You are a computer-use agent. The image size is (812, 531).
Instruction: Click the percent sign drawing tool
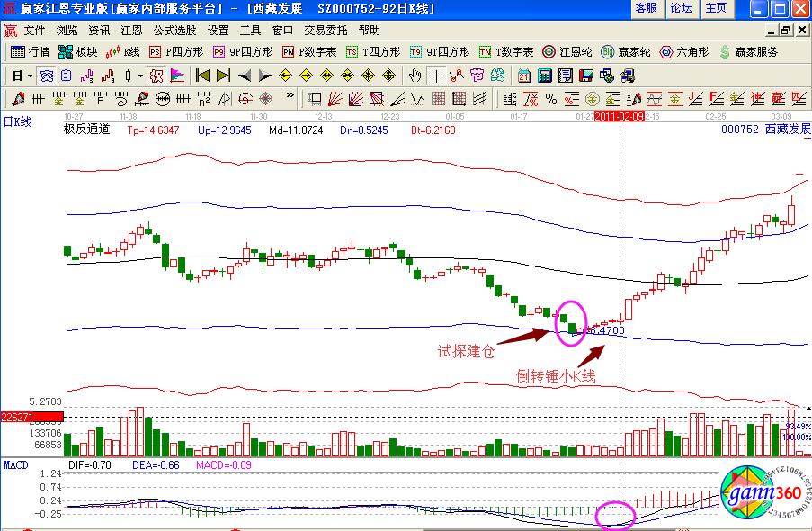coord(549,98)
